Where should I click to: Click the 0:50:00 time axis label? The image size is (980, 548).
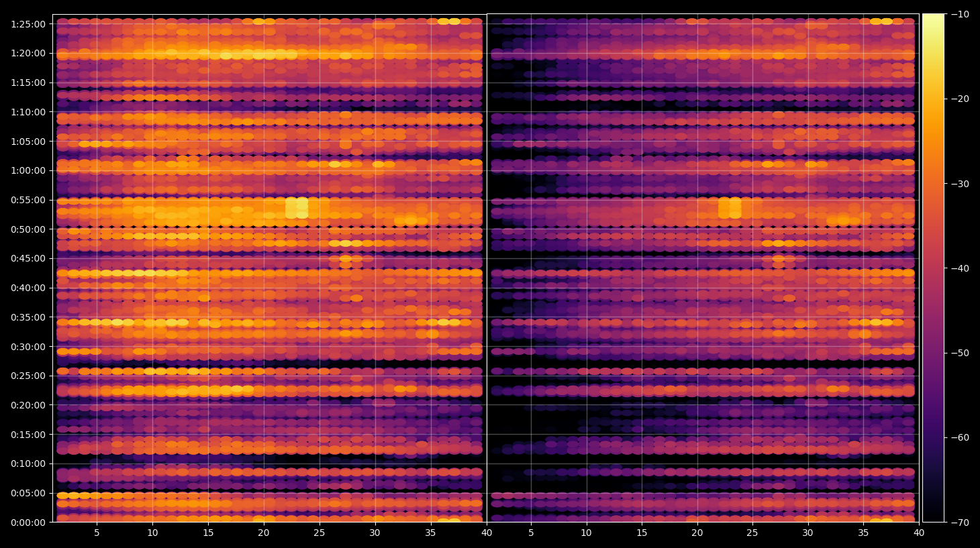click(x=28, y=229)
